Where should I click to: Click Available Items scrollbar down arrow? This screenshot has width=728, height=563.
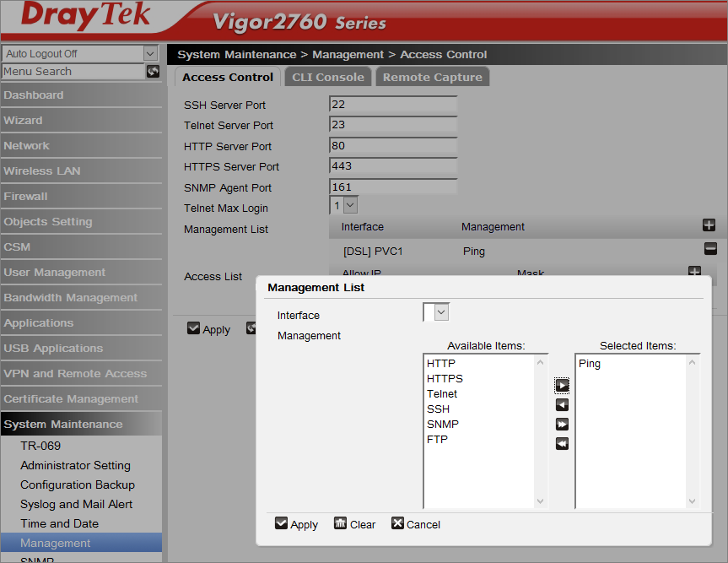coord(540,501)
